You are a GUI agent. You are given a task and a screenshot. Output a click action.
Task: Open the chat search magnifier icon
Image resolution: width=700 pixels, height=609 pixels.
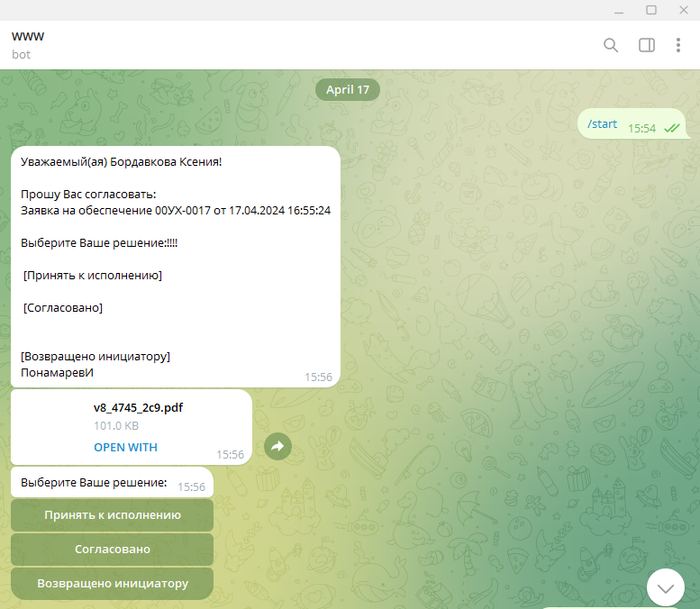pos(611,45)
